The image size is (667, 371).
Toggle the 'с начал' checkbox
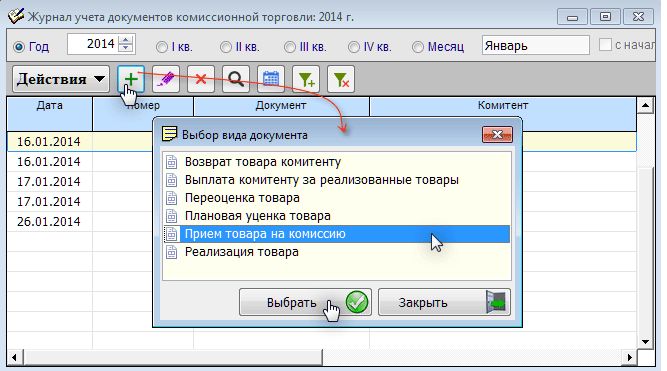[x=605, y=45]
